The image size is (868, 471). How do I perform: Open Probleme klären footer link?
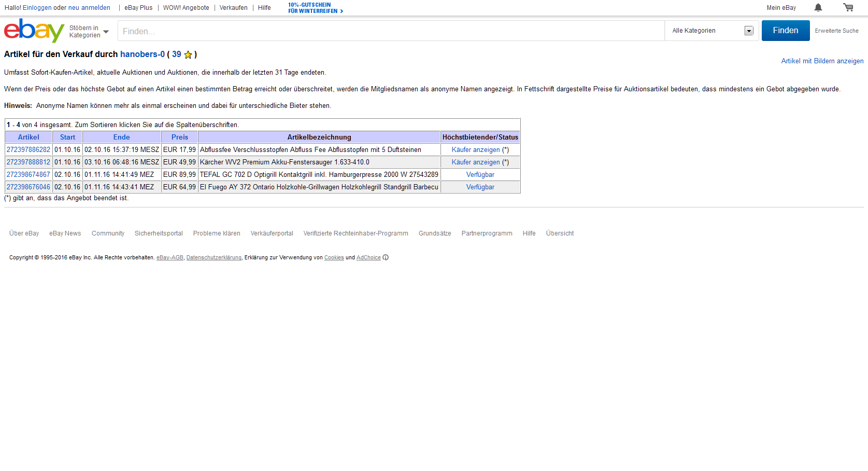point(217,233)
